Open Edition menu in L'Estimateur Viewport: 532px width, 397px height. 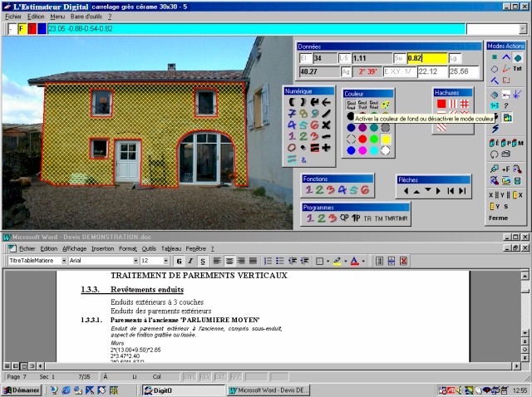coord(36,17)
